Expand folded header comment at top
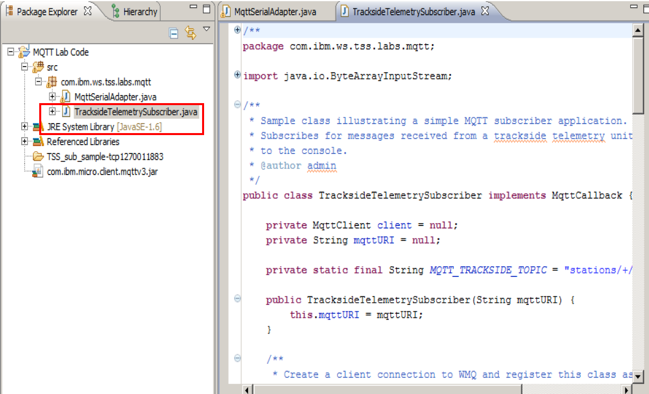The width and height of the screenshot is (649, 394). [x=238, y=30]
